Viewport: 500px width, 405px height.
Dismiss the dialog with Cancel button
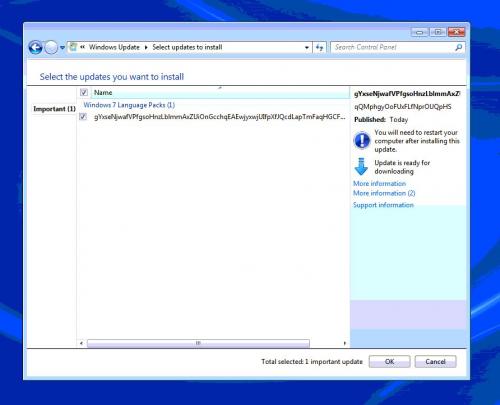tap(435, 362)
